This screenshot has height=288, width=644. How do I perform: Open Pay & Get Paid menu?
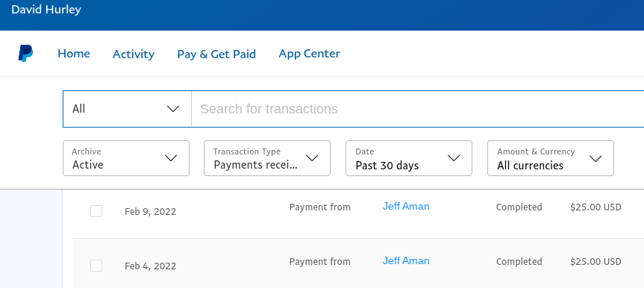click(216, 54)
